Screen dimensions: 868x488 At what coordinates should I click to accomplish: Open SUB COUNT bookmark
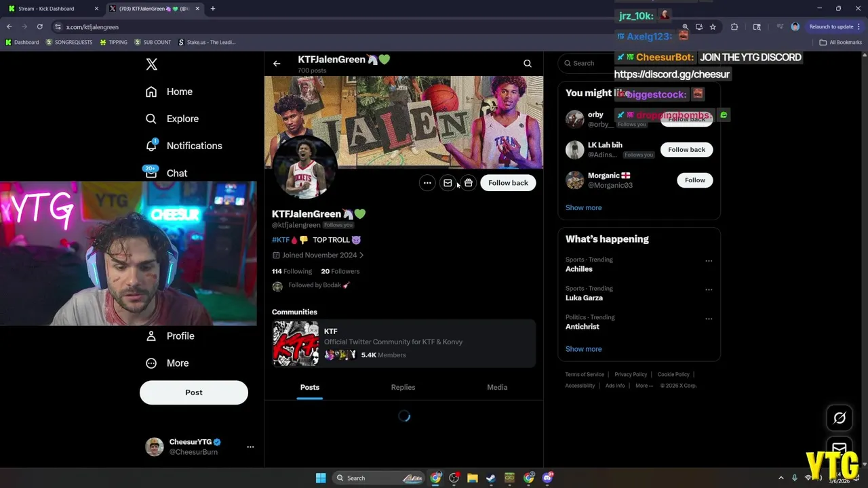(153, 43)
